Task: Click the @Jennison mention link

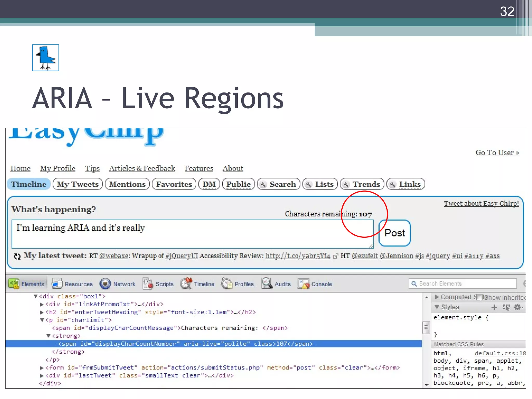Action: point(396,256)
